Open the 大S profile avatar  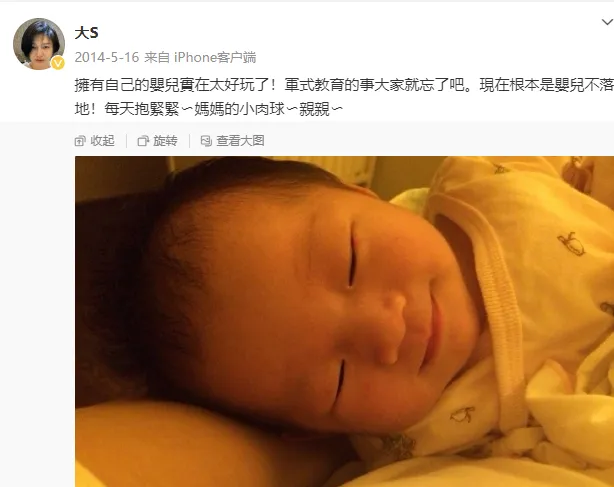pyautogui.click(x=39, y=44)
